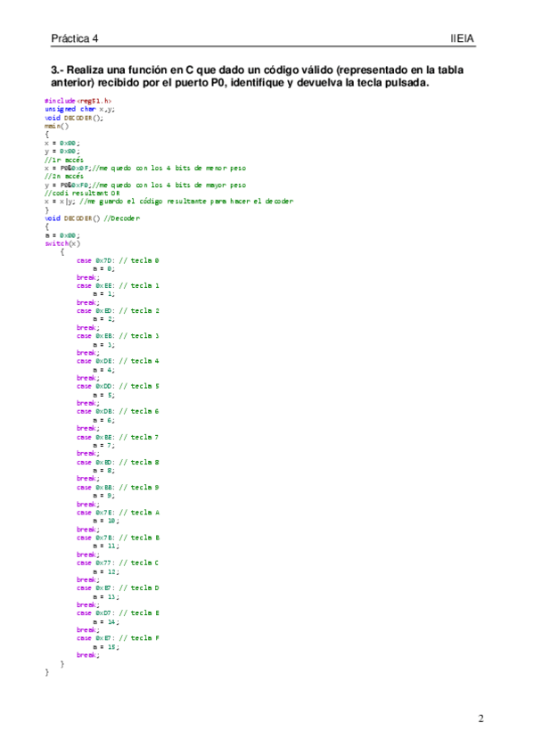The width and height of the screenshot is (534, 756).
Task: Click the 'case 0x7D: // tecla 0' line
Action: point(118,260)
